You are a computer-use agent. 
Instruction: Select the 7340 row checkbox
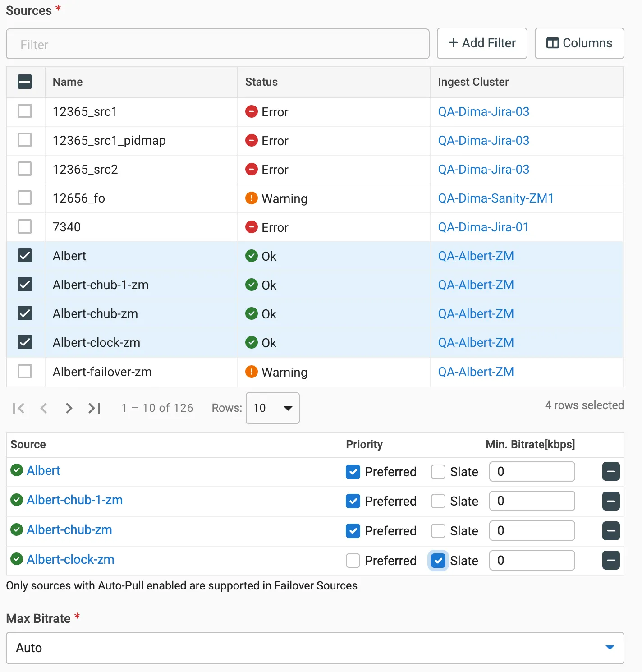point(25,226)
